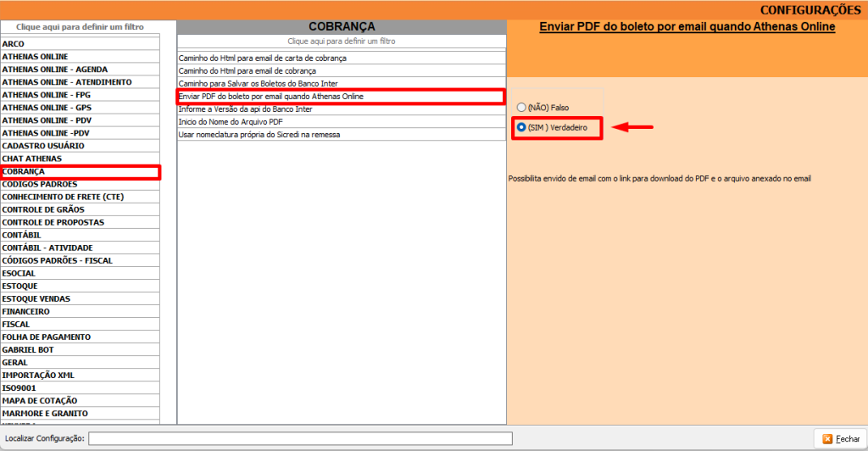Select IMPORTAÇÃO XML category
Screen dimensions: 868x451
81,376
